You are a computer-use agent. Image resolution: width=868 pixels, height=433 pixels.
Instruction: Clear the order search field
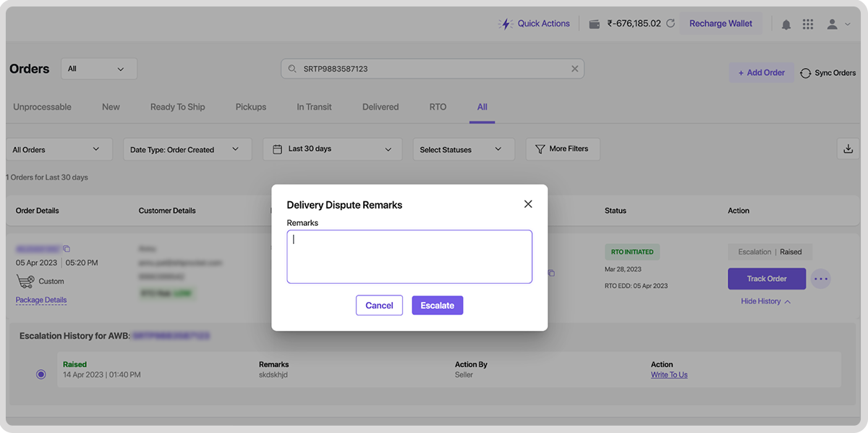pos(575,69)
